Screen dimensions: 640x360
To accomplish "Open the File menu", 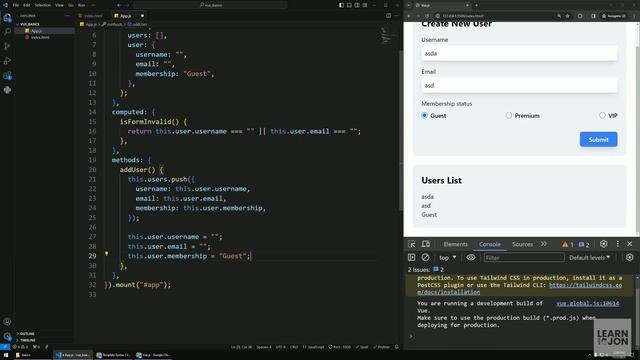I will tap(16, 5).
